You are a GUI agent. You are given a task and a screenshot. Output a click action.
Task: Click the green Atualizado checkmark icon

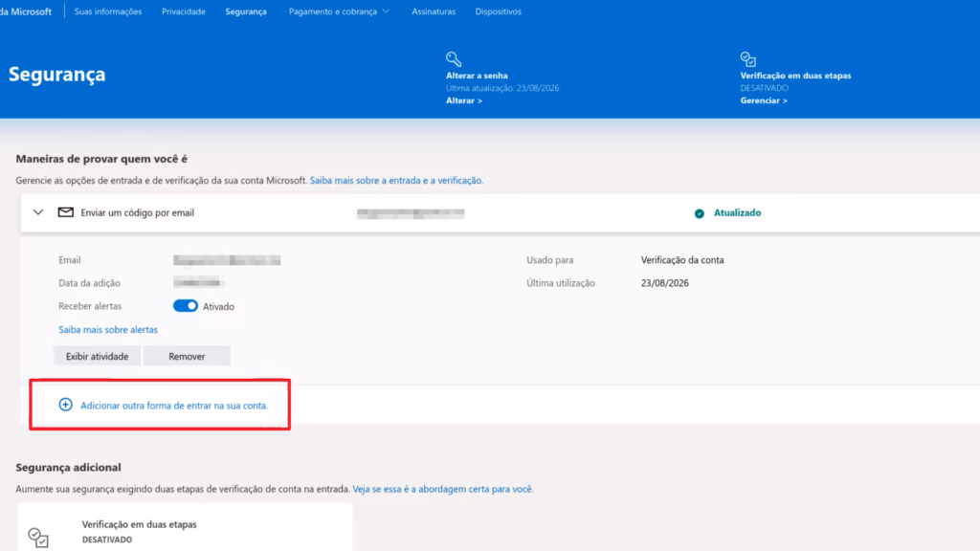click(x=700, y=213)
